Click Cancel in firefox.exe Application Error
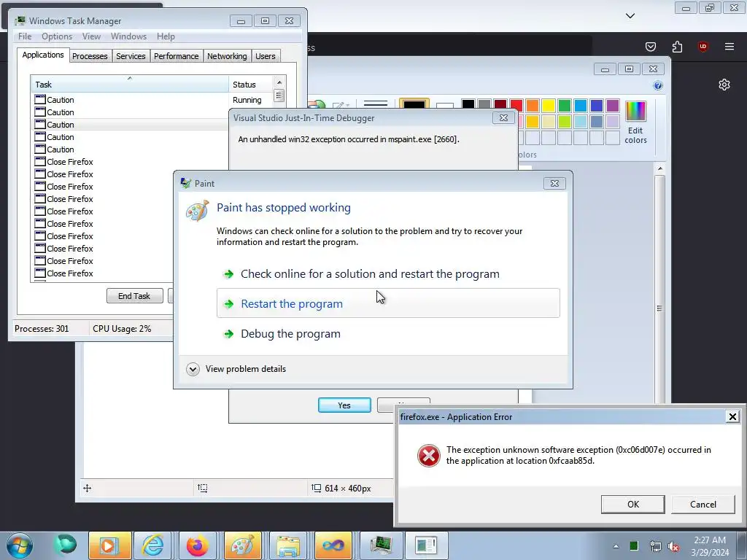Screen dimensions: 747x560 (x=703, y=505)
